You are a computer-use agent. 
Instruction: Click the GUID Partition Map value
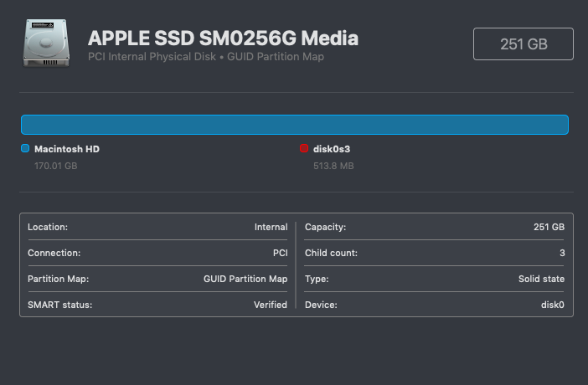coord(245,279)
